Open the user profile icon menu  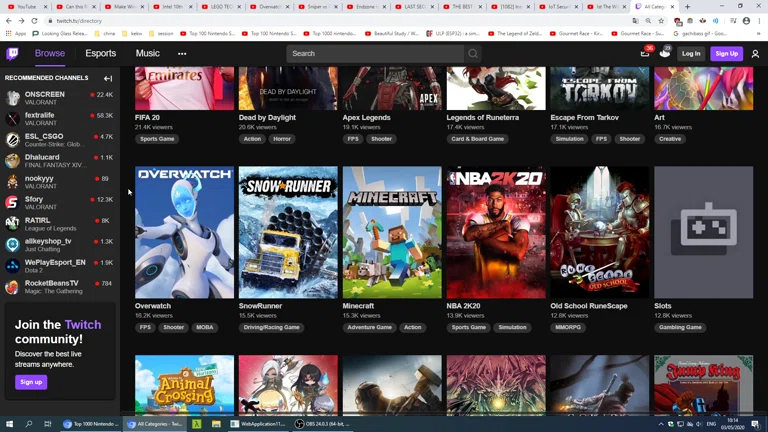point(755,54)
